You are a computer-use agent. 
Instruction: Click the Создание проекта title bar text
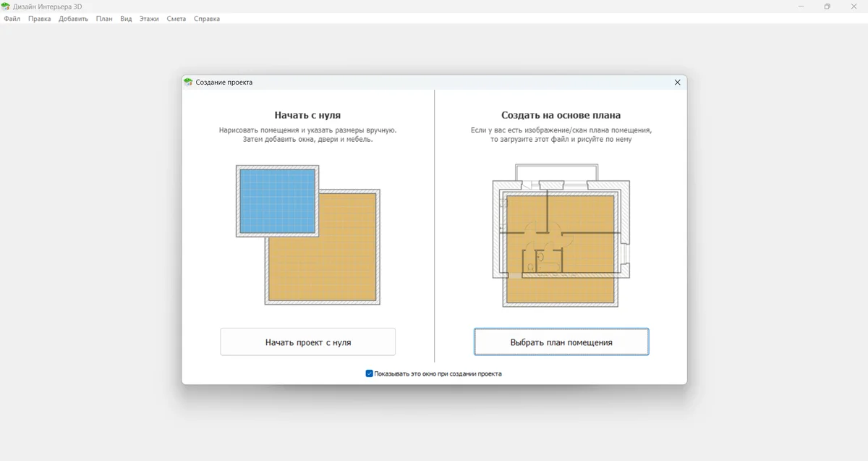click(224, 83)
